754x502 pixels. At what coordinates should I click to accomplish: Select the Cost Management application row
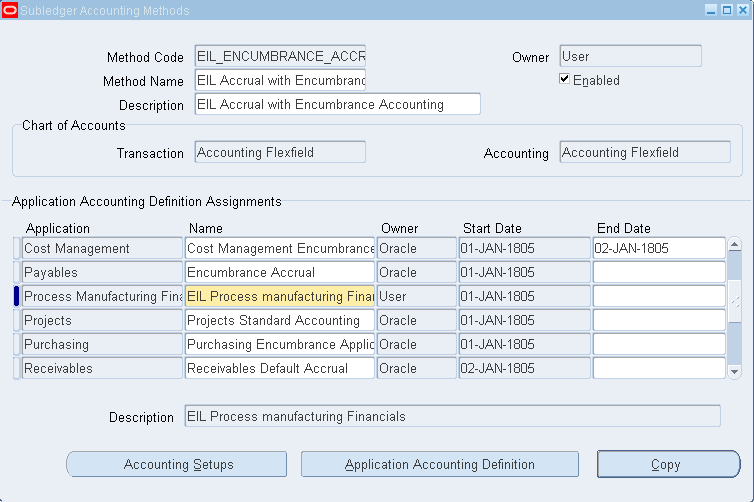101,248
